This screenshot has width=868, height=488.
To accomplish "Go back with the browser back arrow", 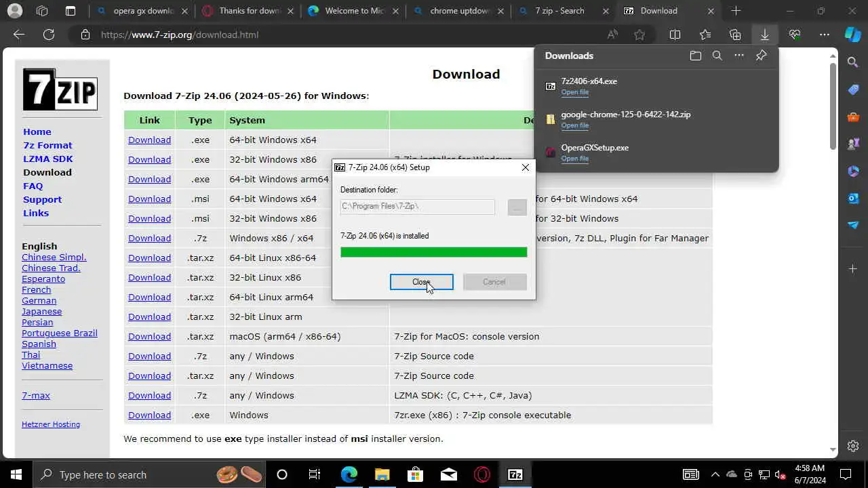I will 19,35.
